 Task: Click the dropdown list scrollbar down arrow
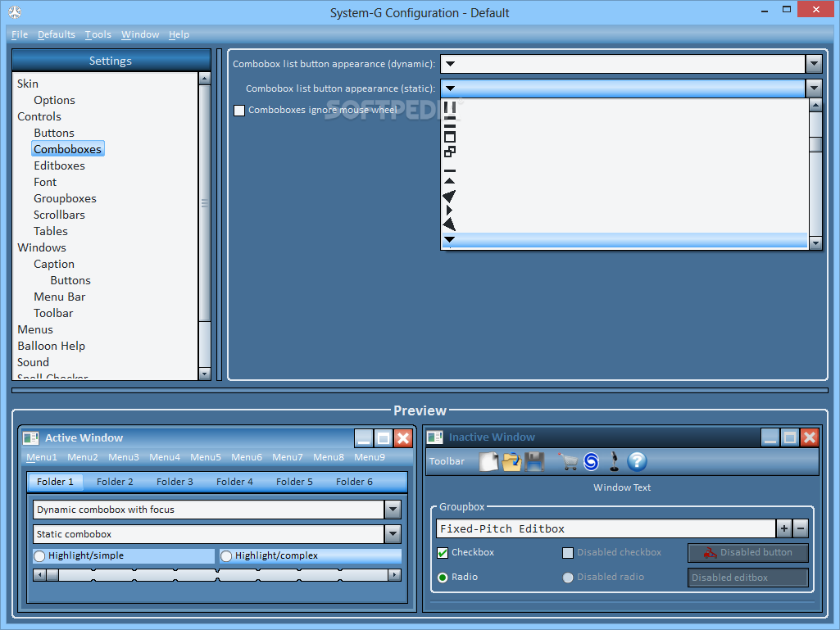click(815, 243)
